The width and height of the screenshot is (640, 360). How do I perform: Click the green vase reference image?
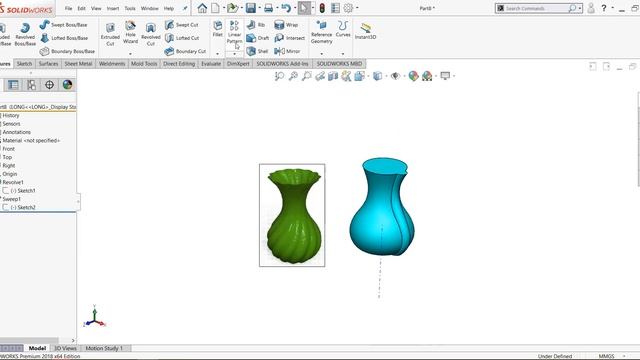(x=292, y=215)
